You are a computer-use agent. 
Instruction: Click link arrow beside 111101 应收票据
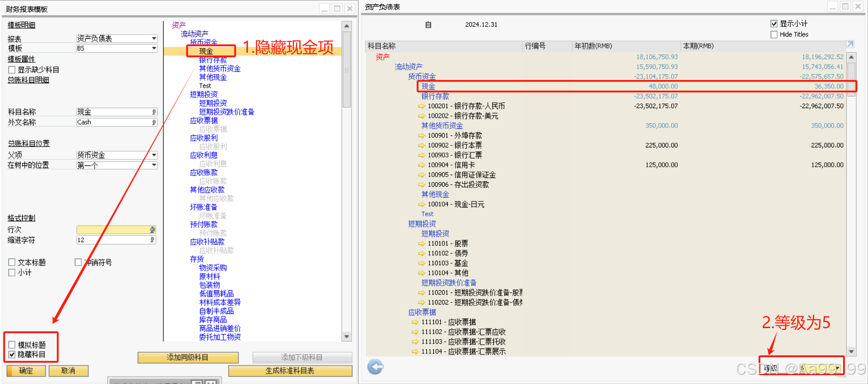pyautogui.click(x=415, y=322)
